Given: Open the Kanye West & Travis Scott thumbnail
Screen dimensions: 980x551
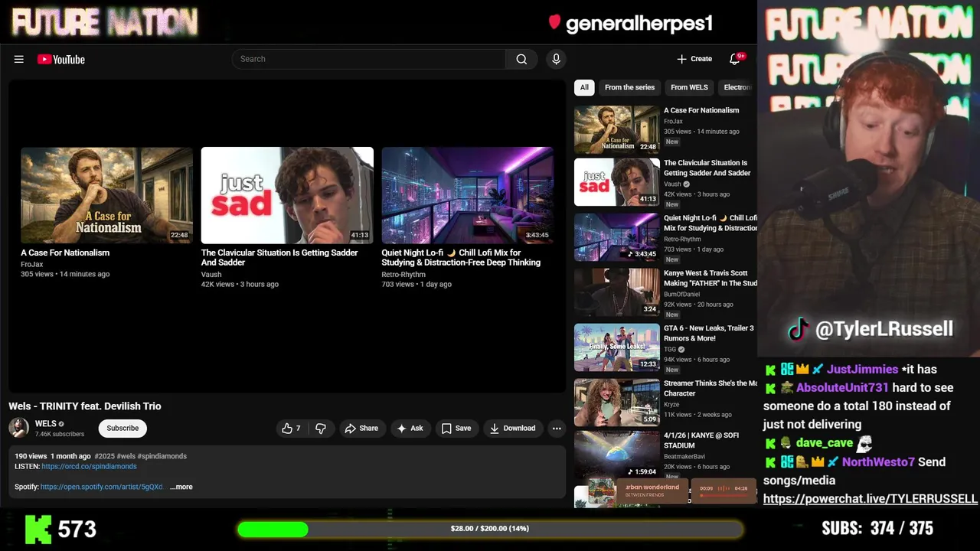Looking at the screenshot, I should coord(616,292).
